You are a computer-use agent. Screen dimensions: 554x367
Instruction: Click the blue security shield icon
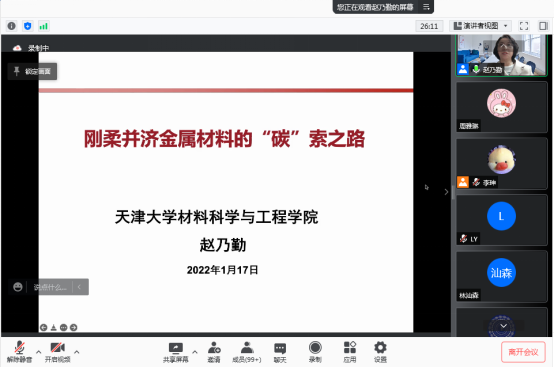[x=28, y=26]
